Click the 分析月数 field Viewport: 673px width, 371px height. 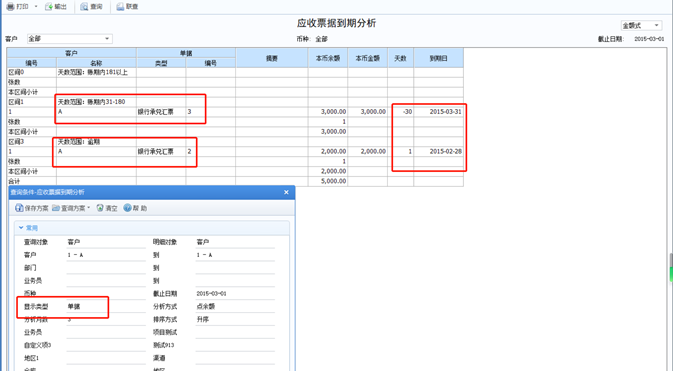[106, 319]
